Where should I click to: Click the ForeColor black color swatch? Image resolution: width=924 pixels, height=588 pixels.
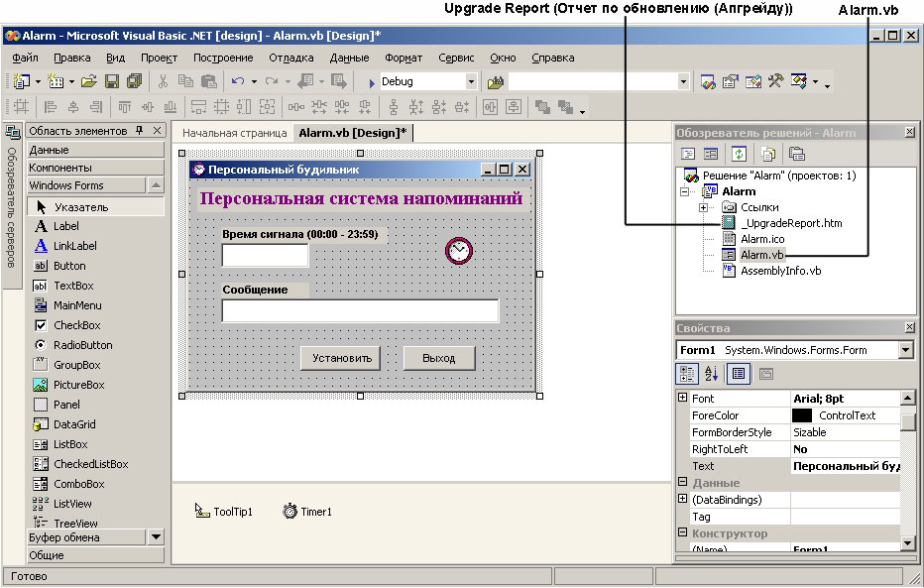click(x=801, y=415)
